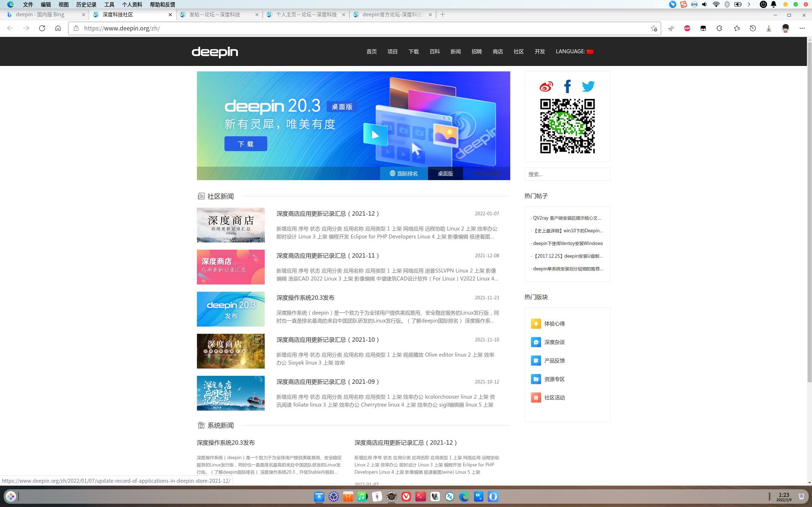Screen dimensions: 812x507
Task: Click the Twitter bird icon
Action: click(588, 87)
